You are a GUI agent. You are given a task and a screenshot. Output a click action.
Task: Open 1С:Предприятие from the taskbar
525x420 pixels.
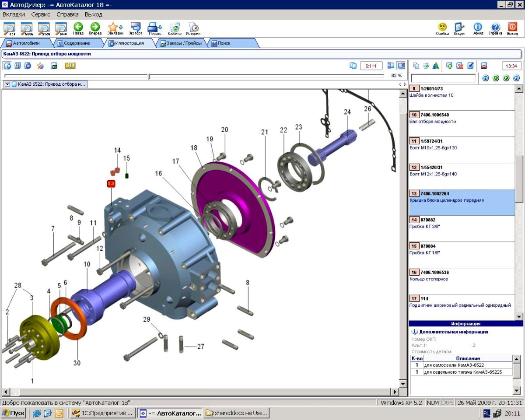102,413
